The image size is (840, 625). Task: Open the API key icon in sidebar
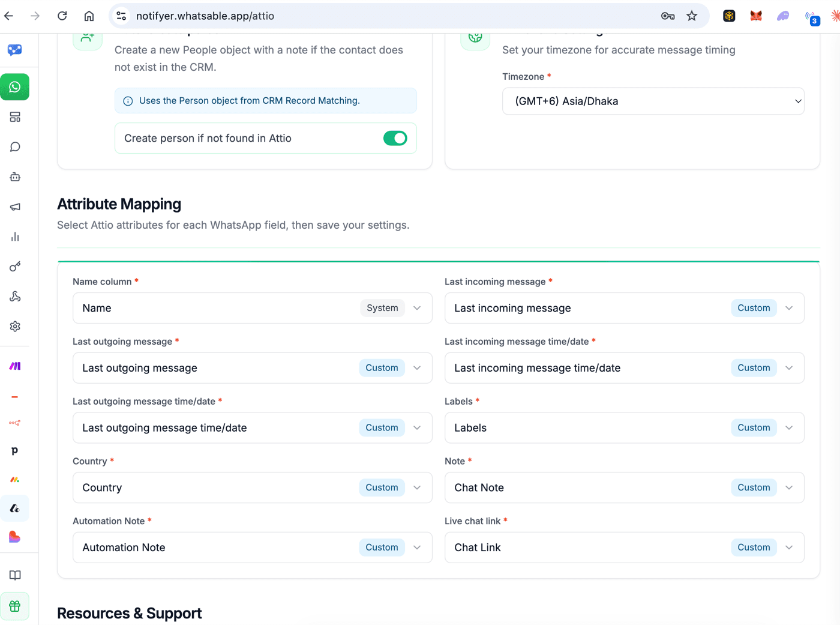(x=15, y=267)
